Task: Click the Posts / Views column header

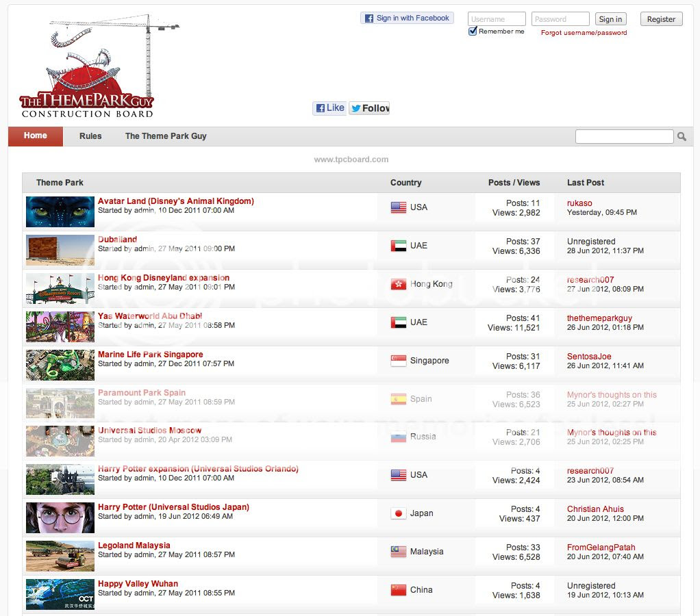Action: tap(514, 183)
